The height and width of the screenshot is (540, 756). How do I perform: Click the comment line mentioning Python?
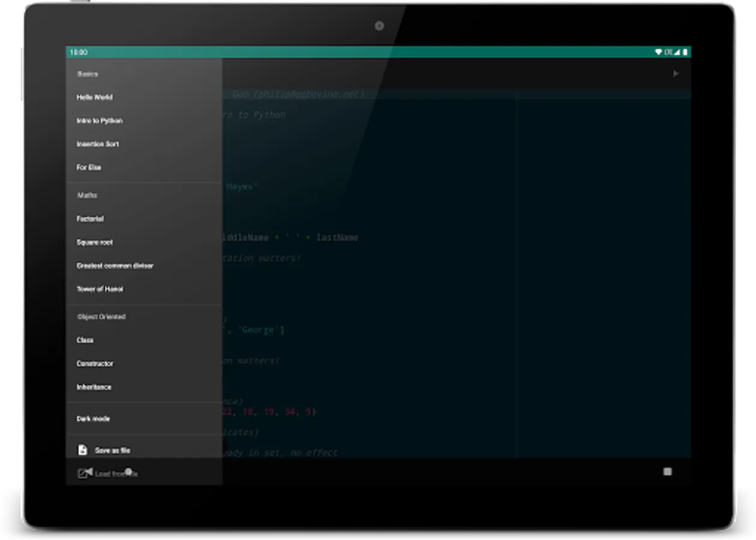click(255, 115)
